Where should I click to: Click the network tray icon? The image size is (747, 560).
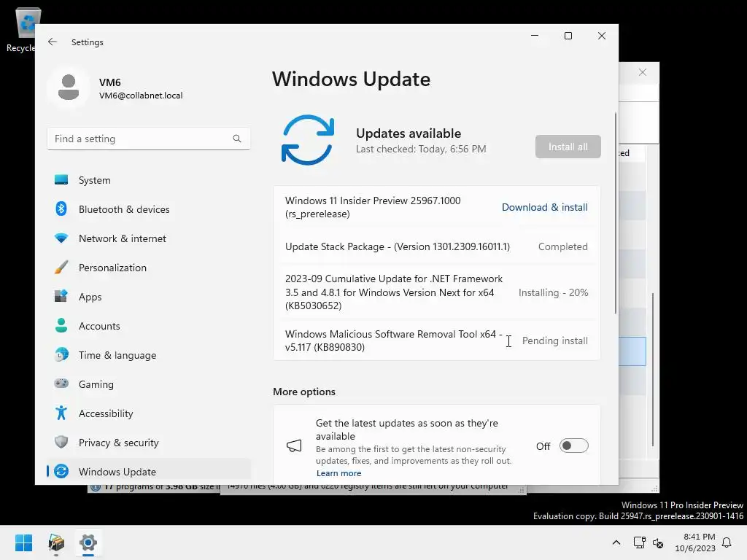pos(639,542)
